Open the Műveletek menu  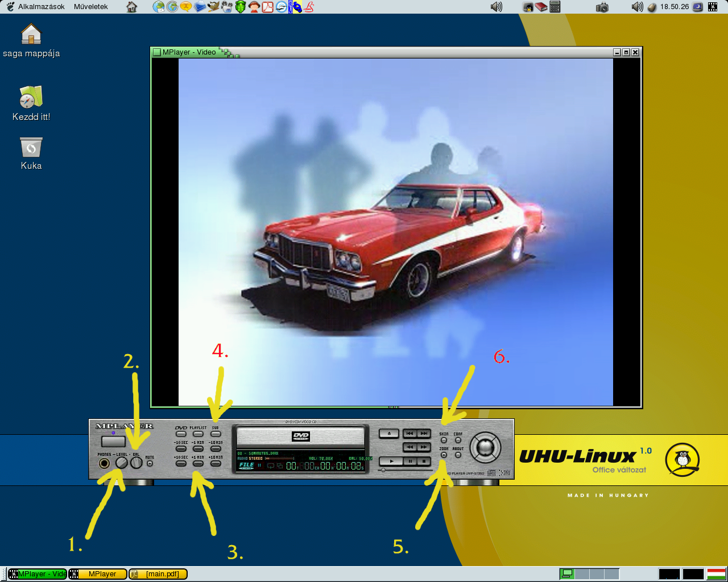click(90, 7)
